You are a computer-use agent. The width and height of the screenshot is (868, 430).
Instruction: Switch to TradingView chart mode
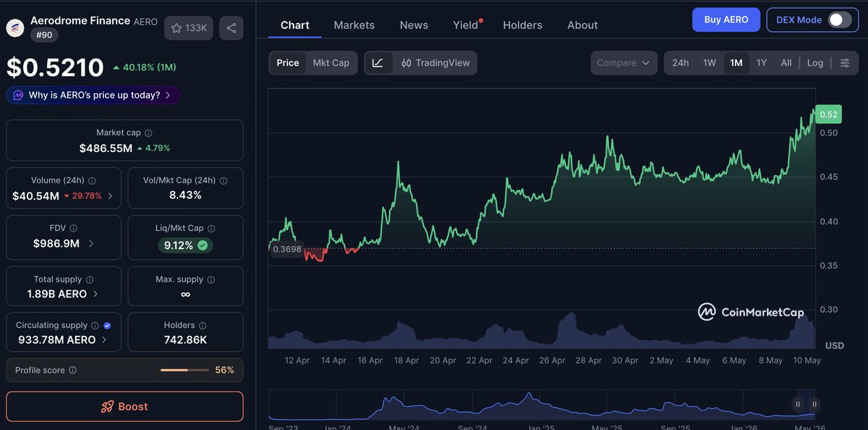click(x=435, y=63)
